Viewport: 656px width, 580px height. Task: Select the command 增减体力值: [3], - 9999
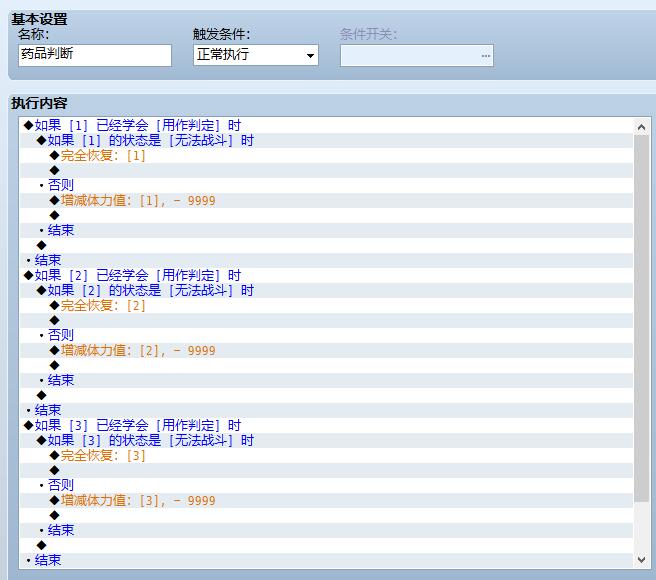click(x=326, y=500)
